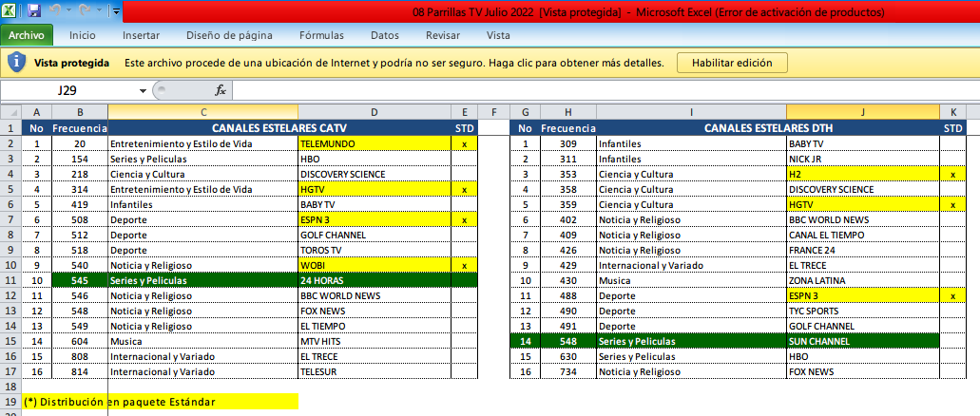Viewport: 980px width, 416px height.
Task: Select the green SUN CHANNEL cell
Action: pos(863,342)
